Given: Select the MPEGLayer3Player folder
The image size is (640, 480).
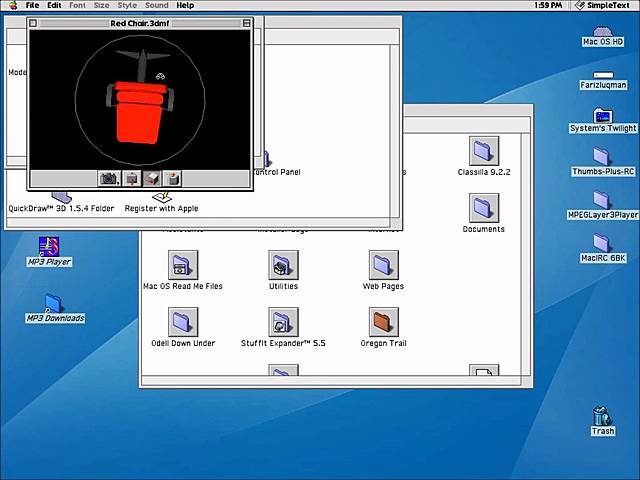Looking at the screenshot, I should click(603, 206).
